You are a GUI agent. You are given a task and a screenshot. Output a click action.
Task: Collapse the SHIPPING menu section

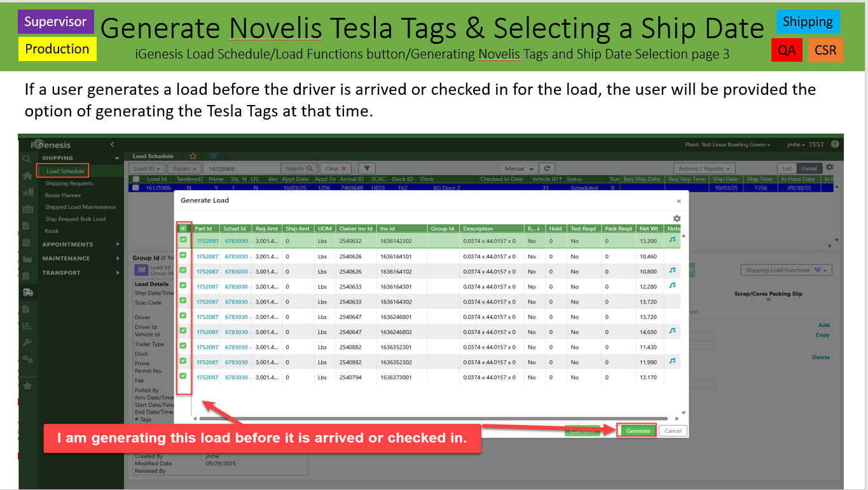coord(80,158)
